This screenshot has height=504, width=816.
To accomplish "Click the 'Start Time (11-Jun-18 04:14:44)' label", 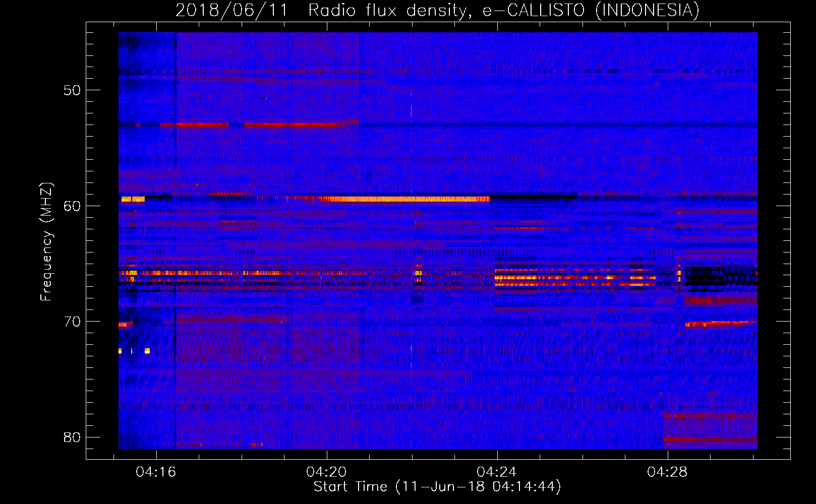I will [x=437, y=487].
